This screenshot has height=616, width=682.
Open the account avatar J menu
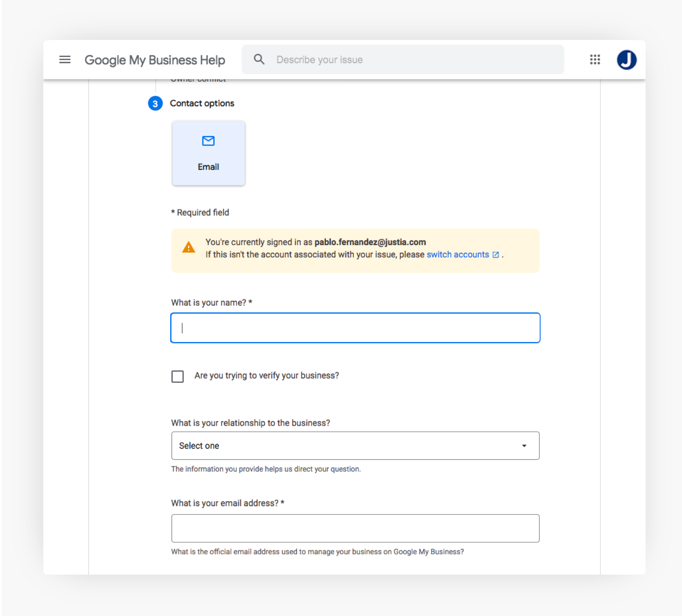[626, 60]
